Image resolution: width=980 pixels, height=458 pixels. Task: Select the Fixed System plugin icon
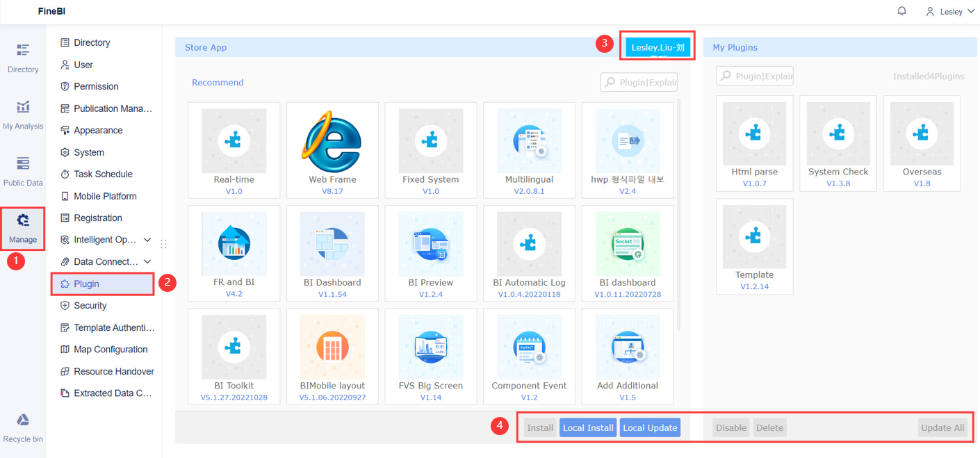click(x=431, y=141)
